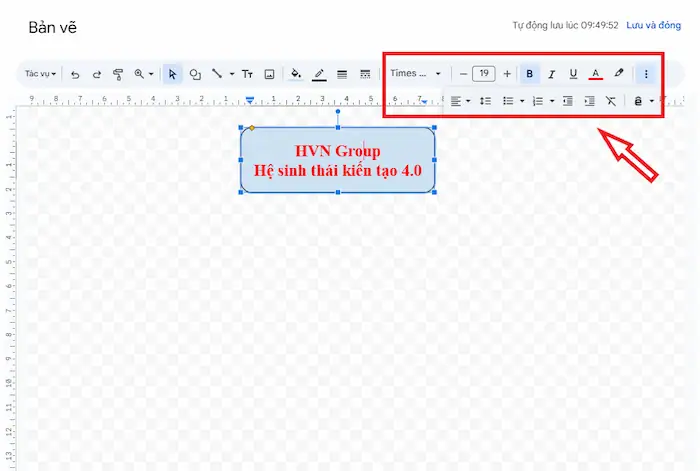Image resolution: width=700 pixels, height=471 pixels.
Task: Click the Redo arrow icon
Action: [x=96, y=74]
